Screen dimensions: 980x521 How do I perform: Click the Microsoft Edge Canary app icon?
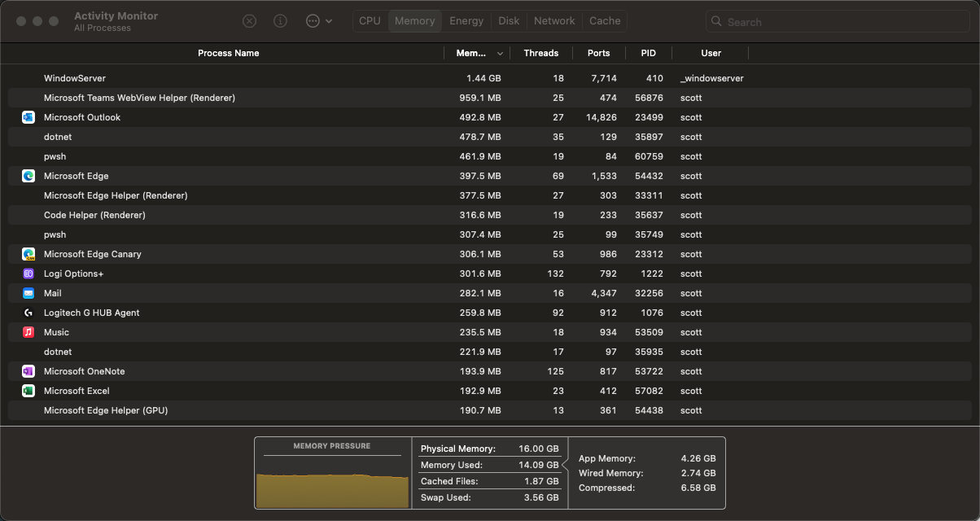28,254
